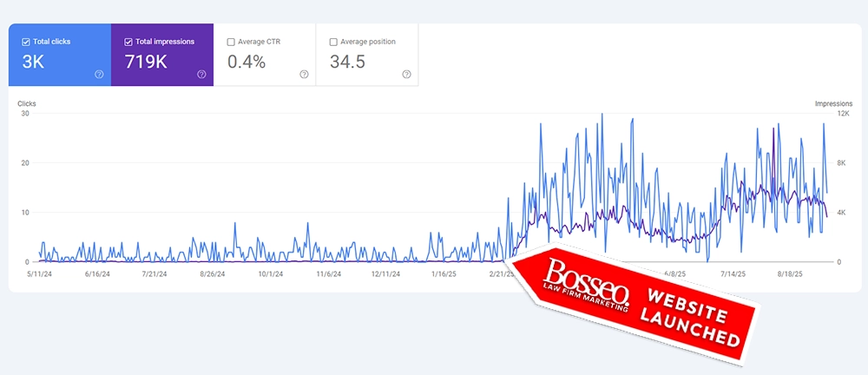Click help icon on Total clicks card
This screenshot has width=868, height=375.
point(99,75)
